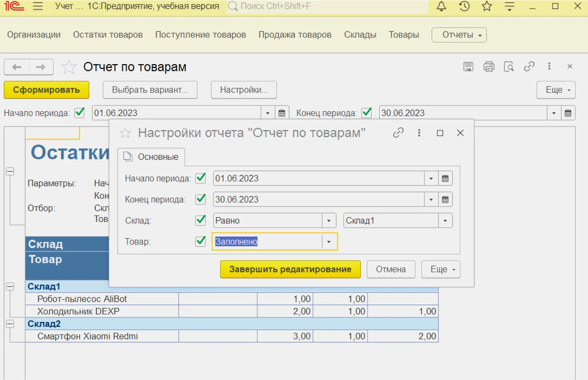Print the report using printer icon

(489, 67)
